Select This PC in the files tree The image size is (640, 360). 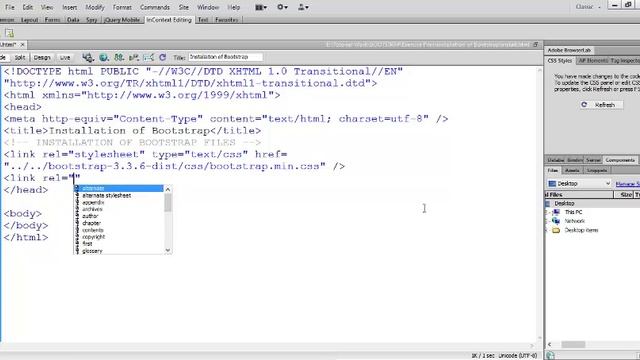[573, 212]
